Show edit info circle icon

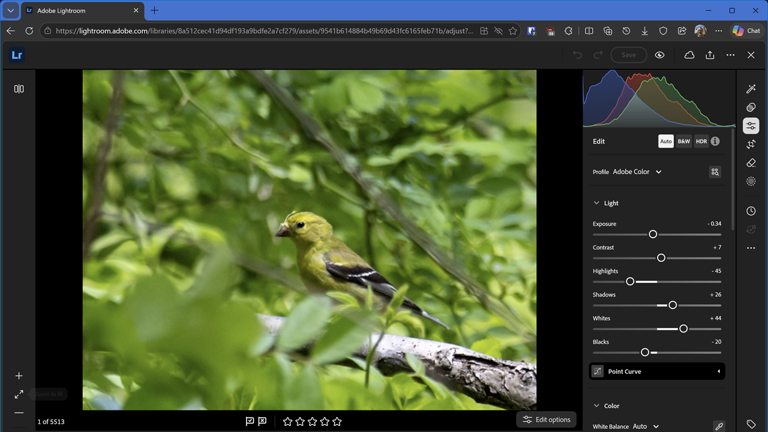click(x=715, y=141)
